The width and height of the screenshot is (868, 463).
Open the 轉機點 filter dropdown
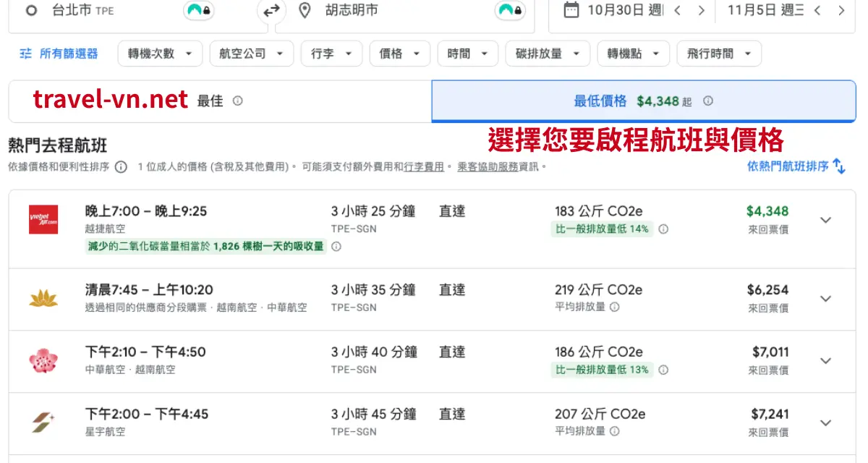[634, 54]
